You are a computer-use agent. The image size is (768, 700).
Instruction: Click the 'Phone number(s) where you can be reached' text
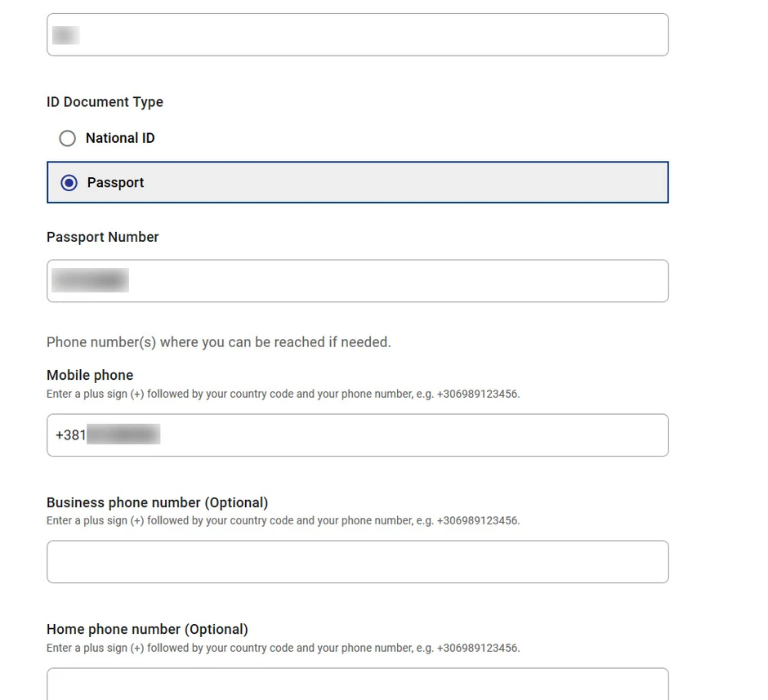click(218, 342)
